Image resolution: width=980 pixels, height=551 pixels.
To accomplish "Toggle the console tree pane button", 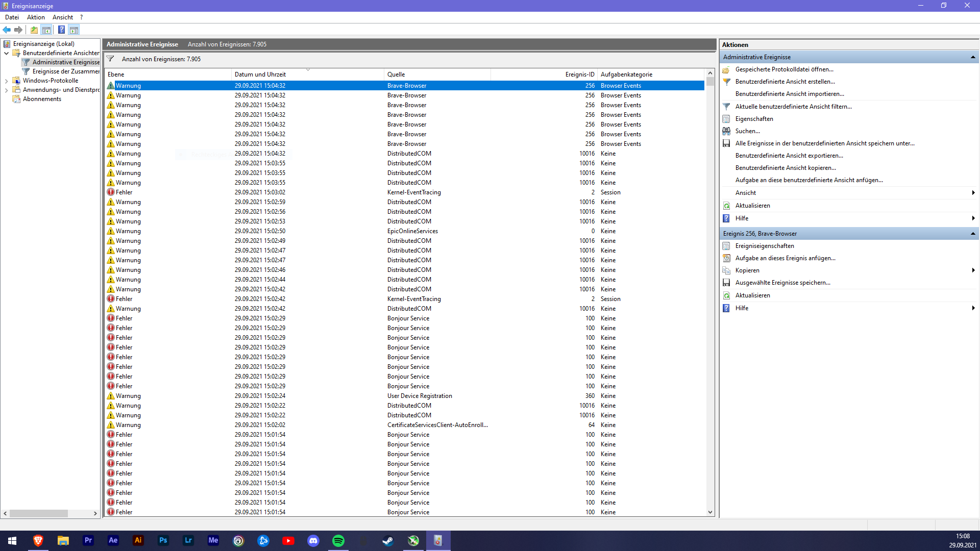I will pos(46,30).
